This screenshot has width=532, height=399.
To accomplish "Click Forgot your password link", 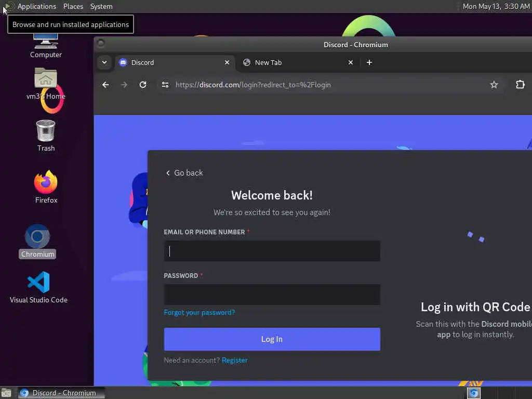I will click(x=199, y=312).
